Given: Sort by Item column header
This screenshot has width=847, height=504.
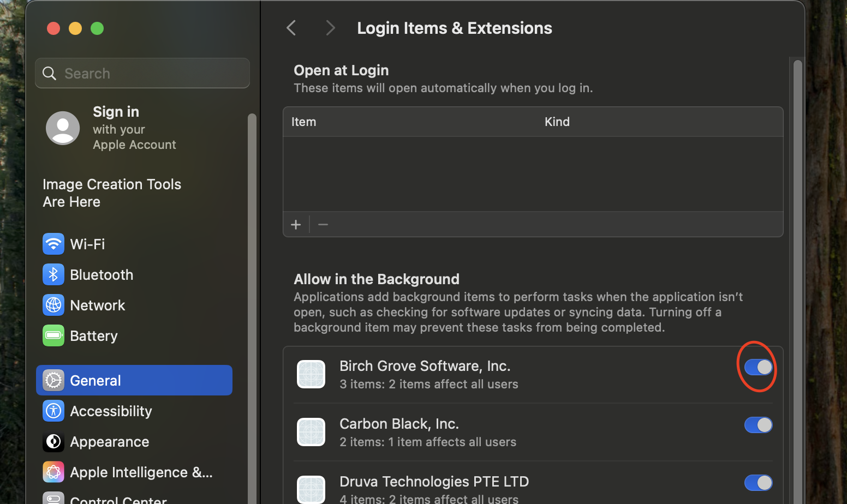Looking at the screenshot, I should click(x=303, y=122).
